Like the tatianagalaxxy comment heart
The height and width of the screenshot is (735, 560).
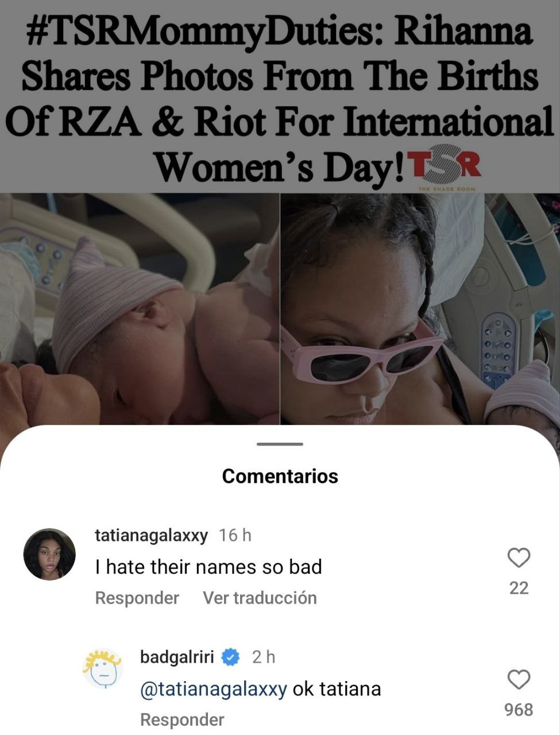coord(519,558)
